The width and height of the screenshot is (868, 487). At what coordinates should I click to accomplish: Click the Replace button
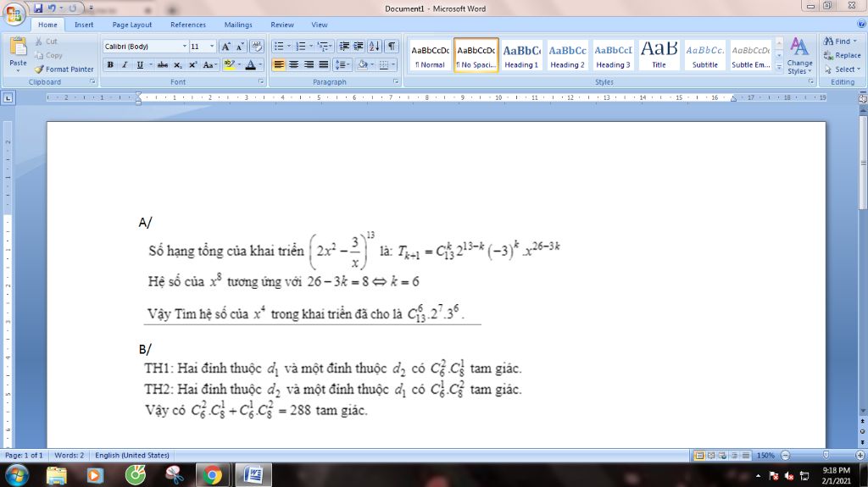coord(842,55)
